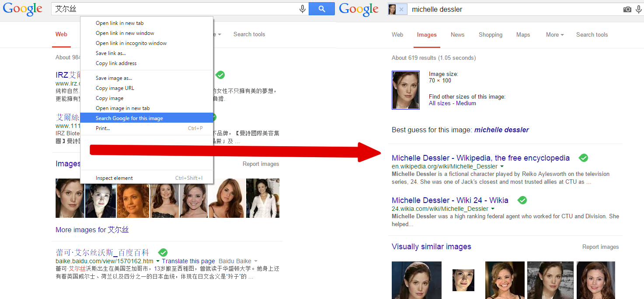Open dropdown arrow next to 24.wikia.com URL
This screenshot has width=644, height=299.
coord(493,209)
